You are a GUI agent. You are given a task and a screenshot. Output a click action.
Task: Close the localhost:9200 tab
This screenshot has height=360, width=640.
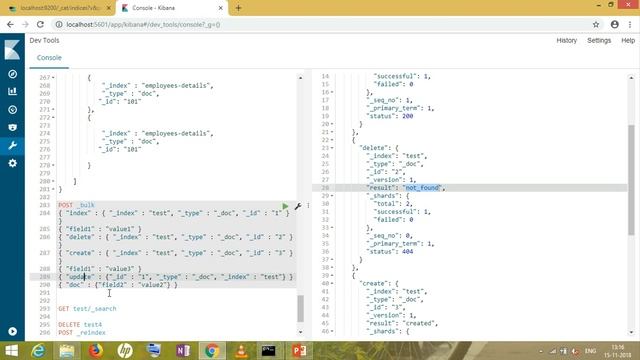pyautogui.click(x=109, y=8)
